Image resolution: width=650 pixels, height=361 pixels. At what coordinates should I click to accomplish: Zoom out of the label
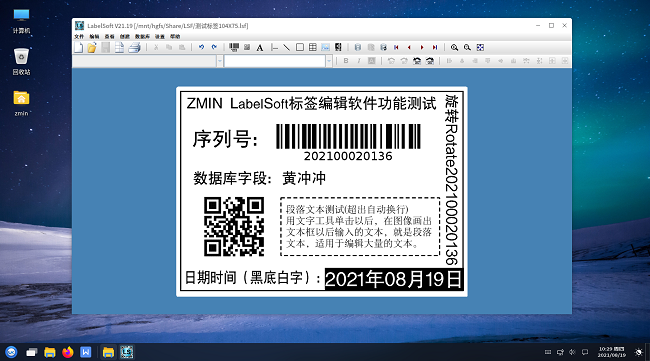pos(467,47)
